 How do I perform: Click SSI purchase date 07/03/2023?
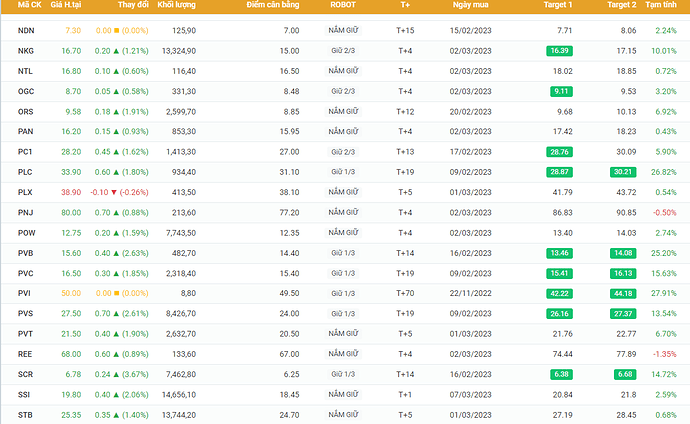[x=470, y=395]
